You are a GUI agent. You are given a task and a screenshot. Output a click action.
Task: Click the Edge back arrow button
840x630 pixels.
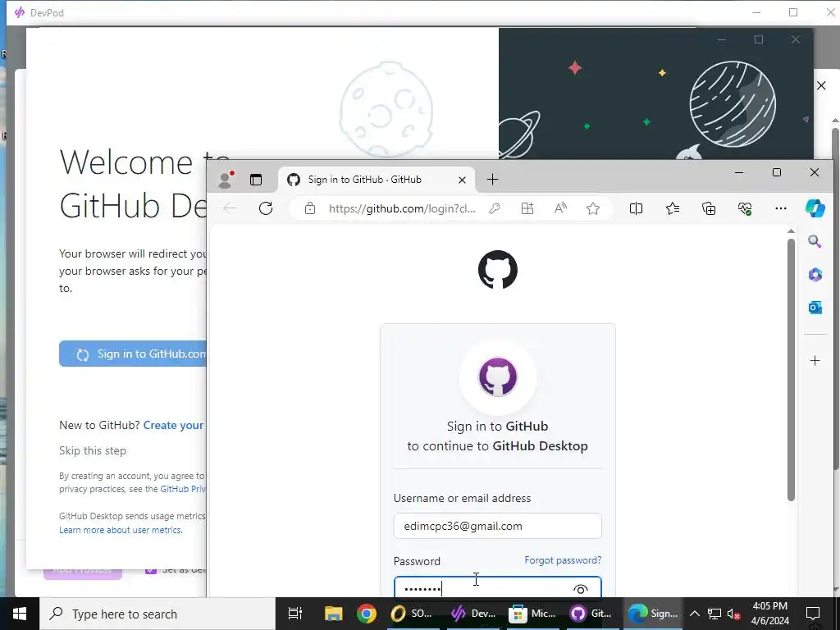[230, 208]
